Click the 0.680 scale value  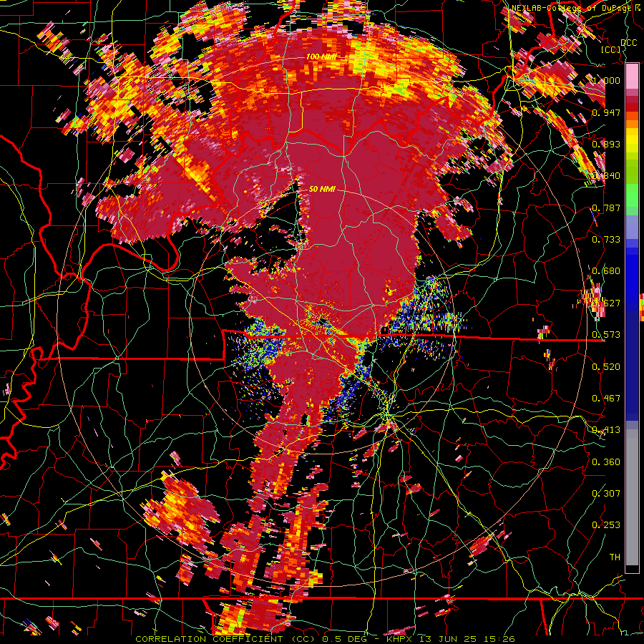tap(606, 271)
